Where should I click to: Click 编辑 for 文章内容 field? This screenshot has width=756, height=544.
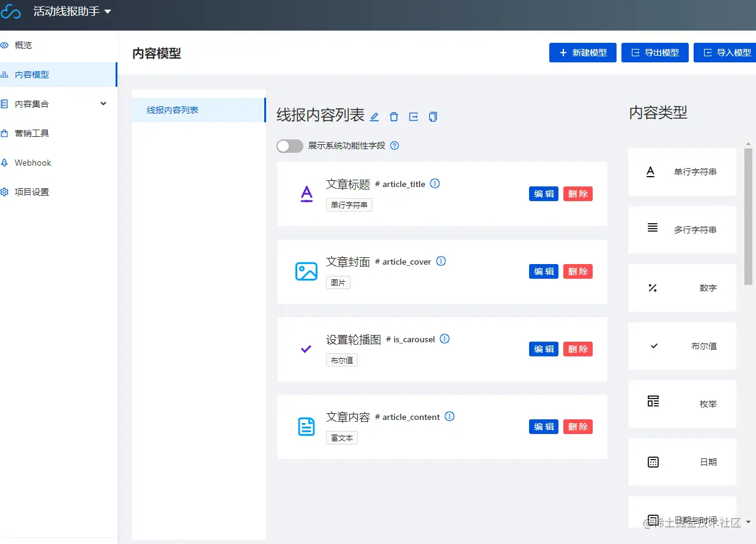point(544,427)
